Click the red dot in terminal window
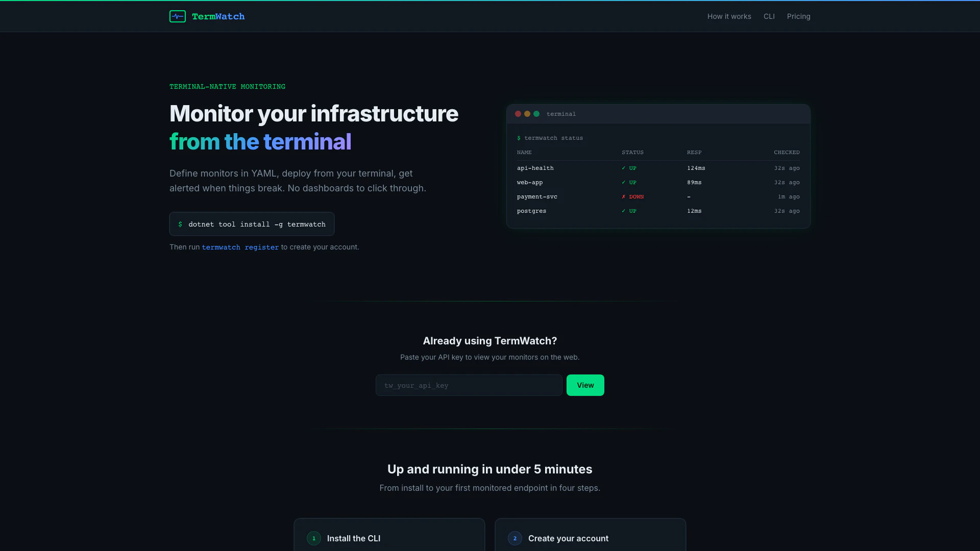The width and height of the screenshot is (980, 551). (518, 114)
